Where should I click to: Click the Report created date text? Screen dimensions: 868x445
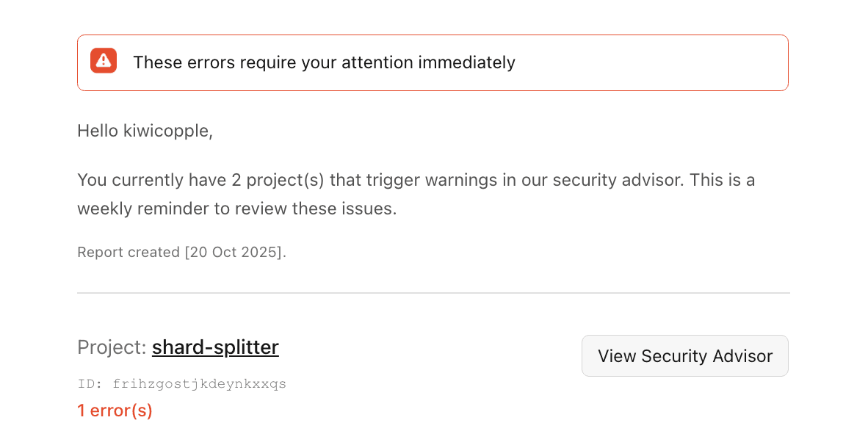click(x=181, y=252)
